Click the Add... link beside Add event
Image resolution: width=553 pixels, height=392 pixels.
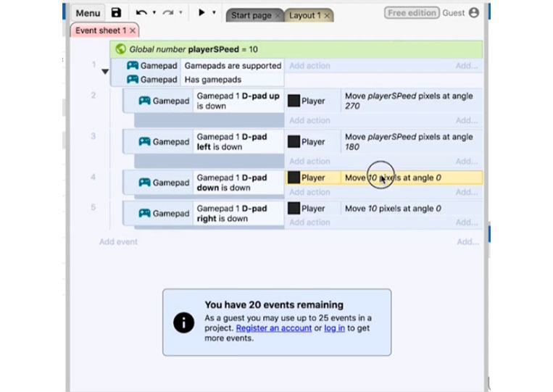tap(467, 242)
